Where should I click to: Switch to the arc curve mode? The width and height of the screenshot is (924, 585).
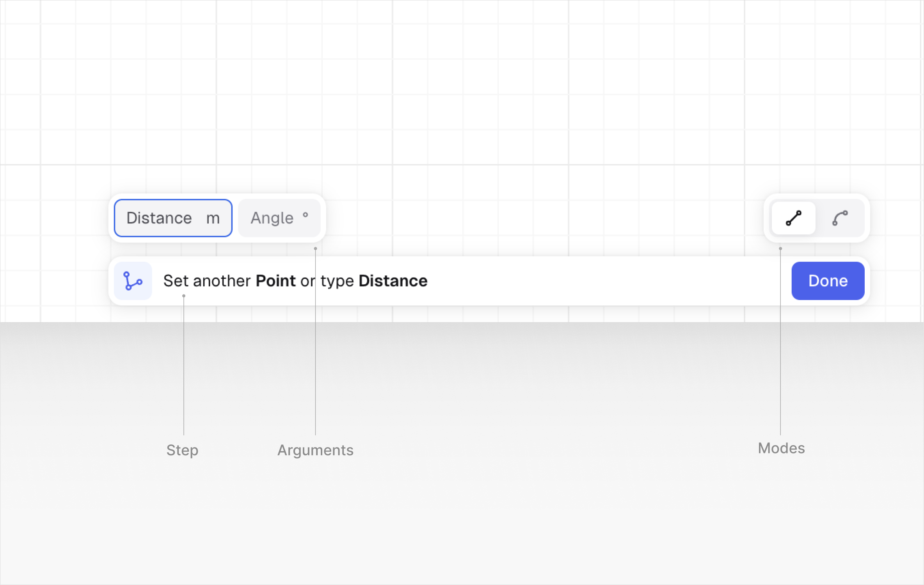point(840,218)
